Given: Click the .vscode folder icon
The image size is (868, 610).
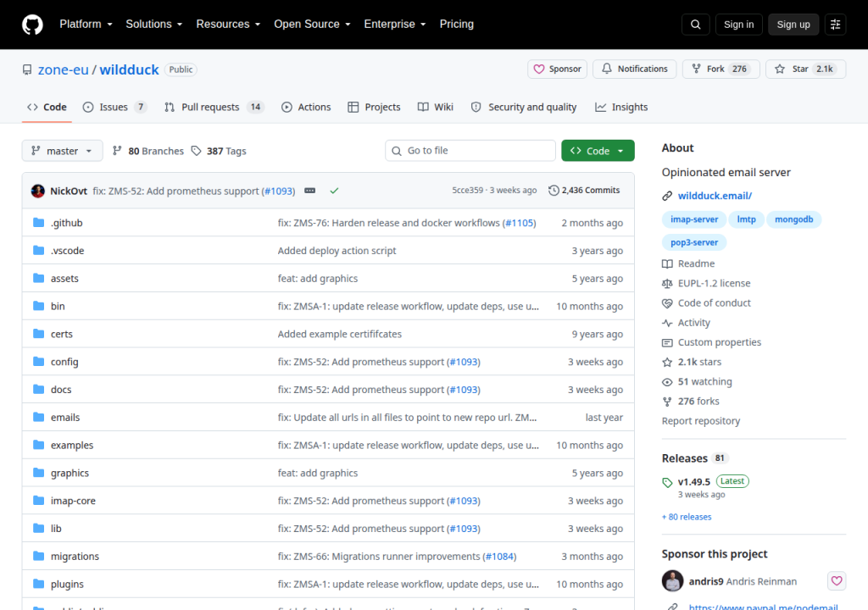Looking at the screenshot, I should click(38, 250).
